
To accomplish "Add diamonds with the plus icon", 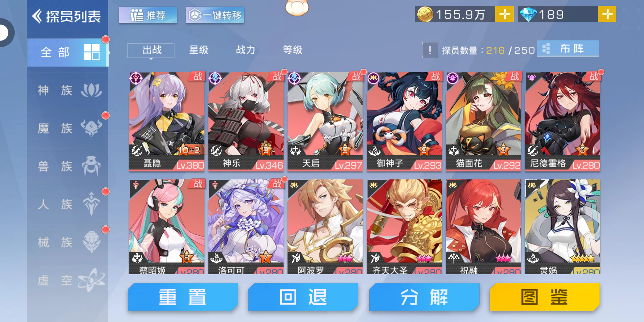I will [x=607, y=14].
